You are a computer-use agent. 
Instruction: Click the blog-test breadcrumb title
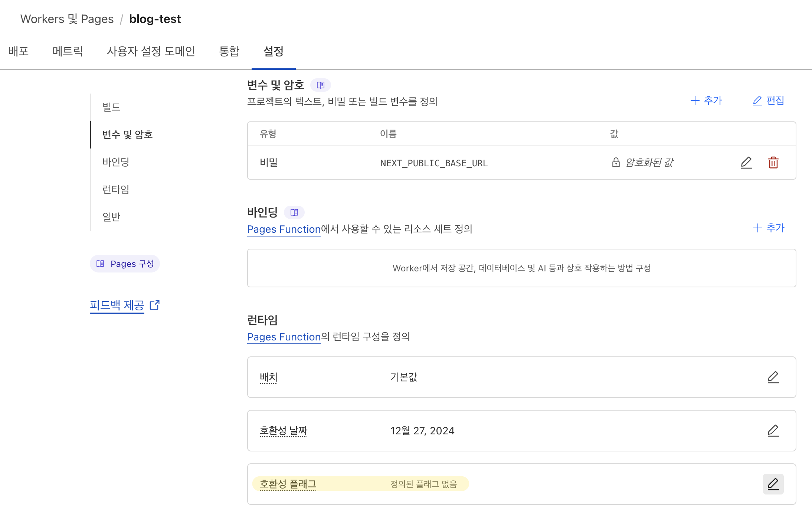coord(155,19)
